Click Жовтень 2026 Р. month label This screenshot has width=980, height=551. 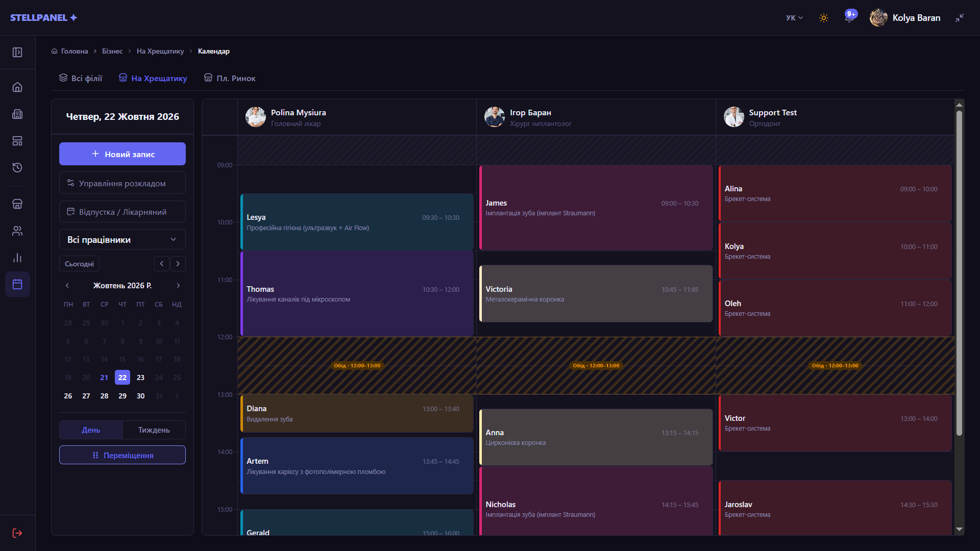(122, 286)
